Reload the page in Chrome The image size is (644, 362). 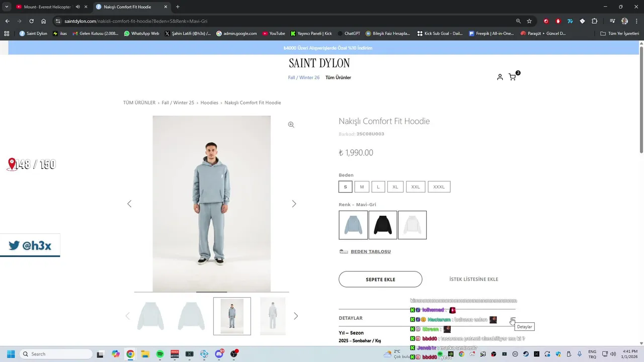click(x=31, y=21)
